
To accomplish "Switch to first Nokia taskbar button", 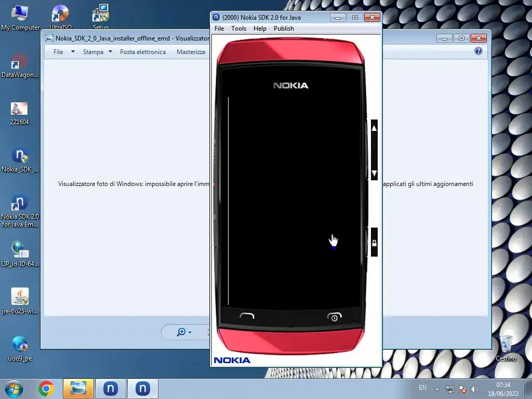I will 111,389.
